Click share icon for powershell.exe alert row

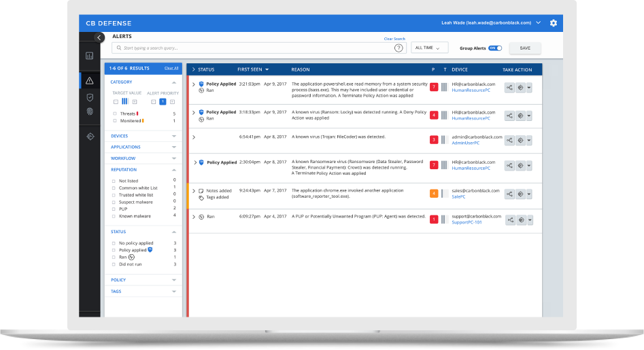509,88
